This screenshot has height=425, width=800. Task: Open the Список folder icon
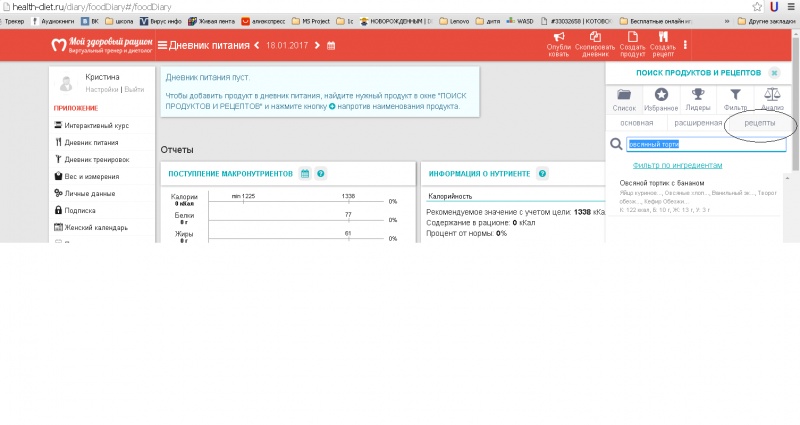click(624, 95)
